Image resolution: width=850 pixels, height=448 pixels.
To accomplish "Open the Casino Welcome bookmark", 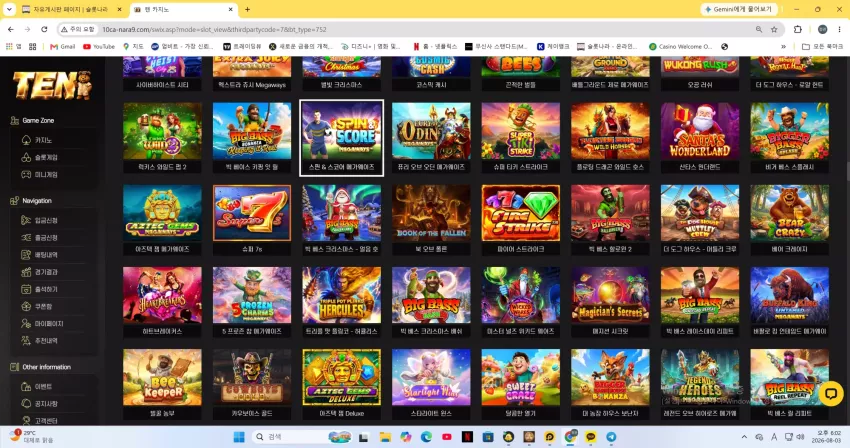I will 681,47.
